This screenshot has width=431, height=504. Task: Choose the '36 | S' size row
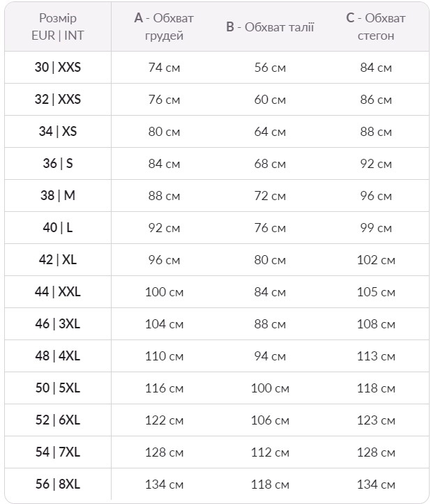point(217,164)
